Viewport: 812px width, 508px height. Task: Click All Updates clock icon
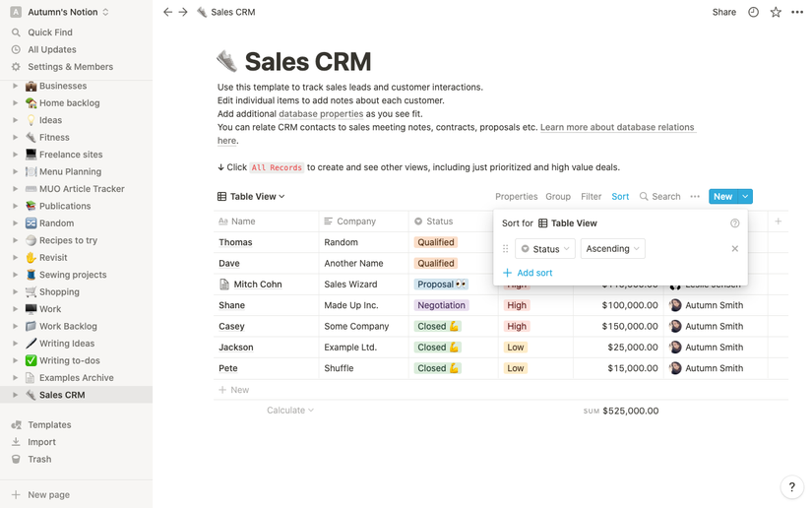[x=16, y=49]
